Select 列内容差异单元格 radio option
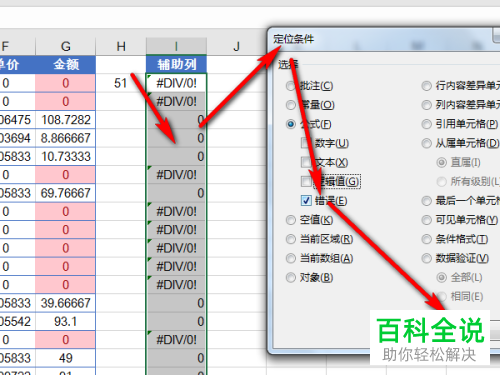The width and height of the screenshot is (500, 375). click(426, 105)
